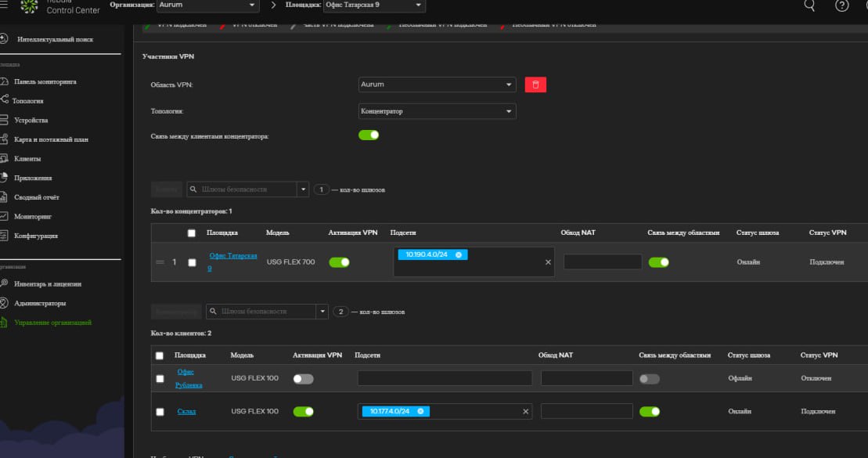Click the Администраторы sidebar icon
Image resolution: width=868 pixels, height=458 pixels.
4,303
